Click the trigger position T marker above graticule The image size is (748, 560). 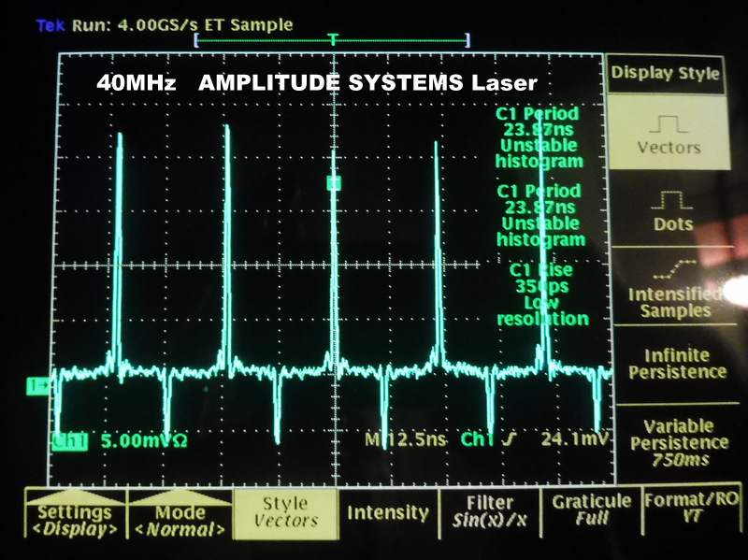333,38
